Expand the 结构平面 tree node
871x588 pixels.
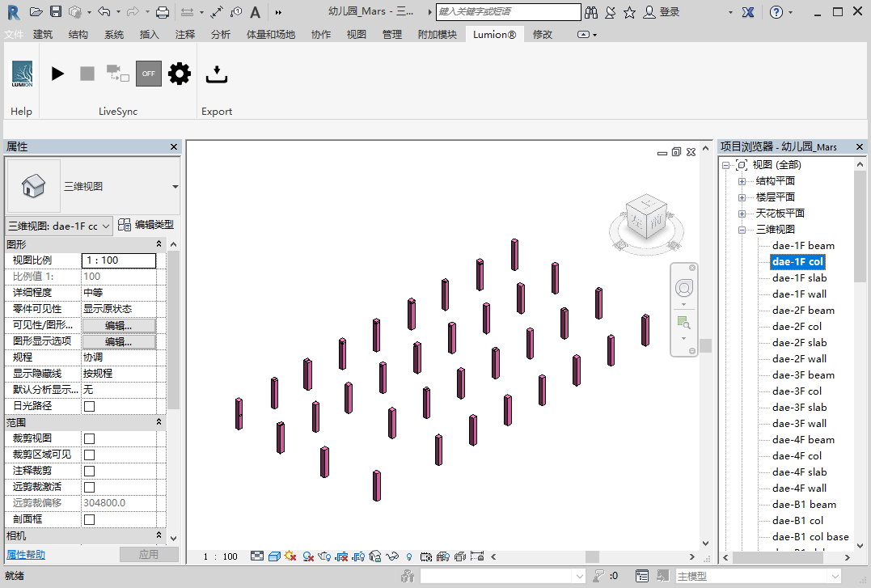(x=742, y=181)
